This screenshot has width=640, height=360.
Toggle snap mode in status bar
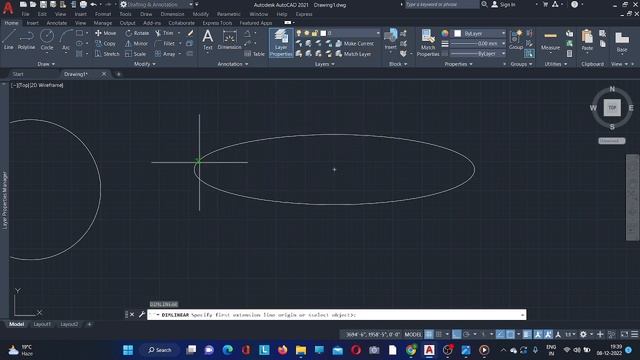pyautogui.click(x=439, y=334)
